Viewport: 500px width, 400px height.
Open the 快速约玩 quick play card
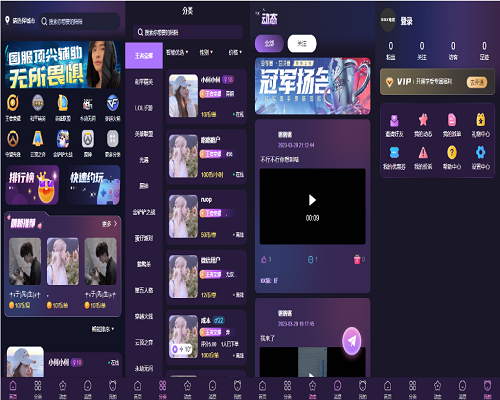click(94, 185)
